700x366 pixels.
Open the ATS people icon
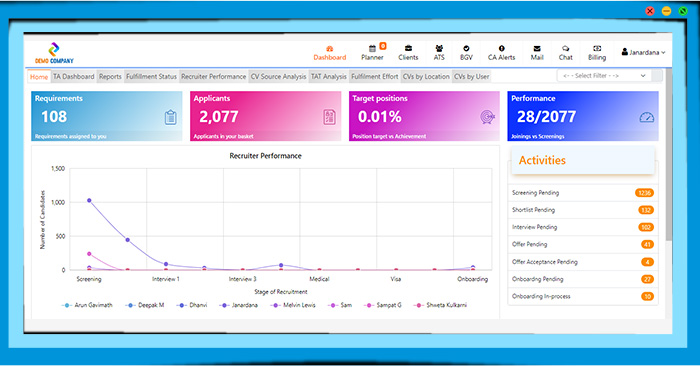point(439,48)
